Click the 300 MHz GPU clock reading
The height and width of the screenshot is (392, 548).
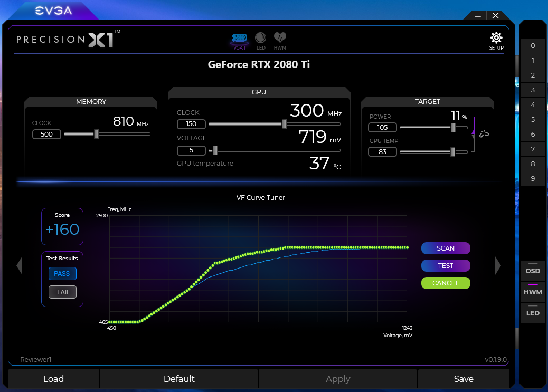(x=316, y=111)
